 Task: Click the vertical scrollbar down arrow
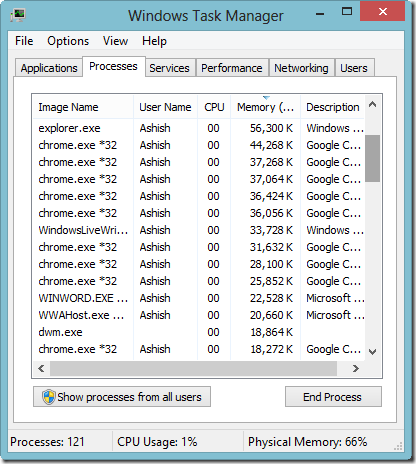click(373, 351)
